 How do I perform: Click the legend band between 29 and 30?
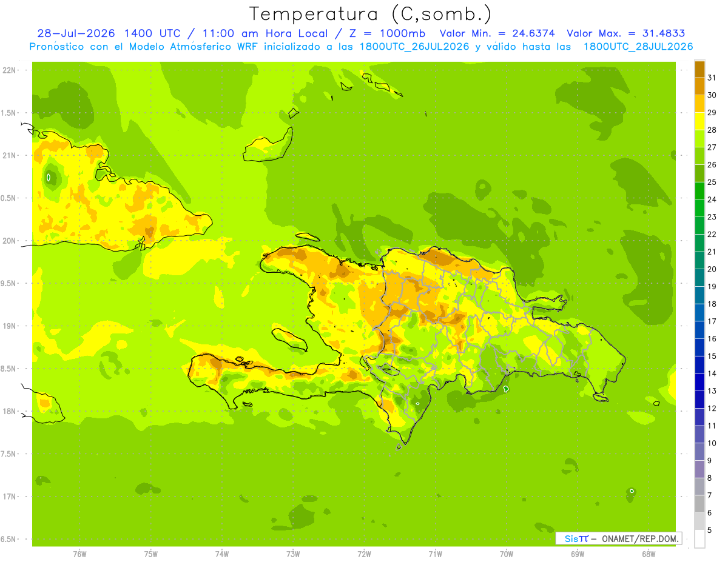(x=699, y=104)
